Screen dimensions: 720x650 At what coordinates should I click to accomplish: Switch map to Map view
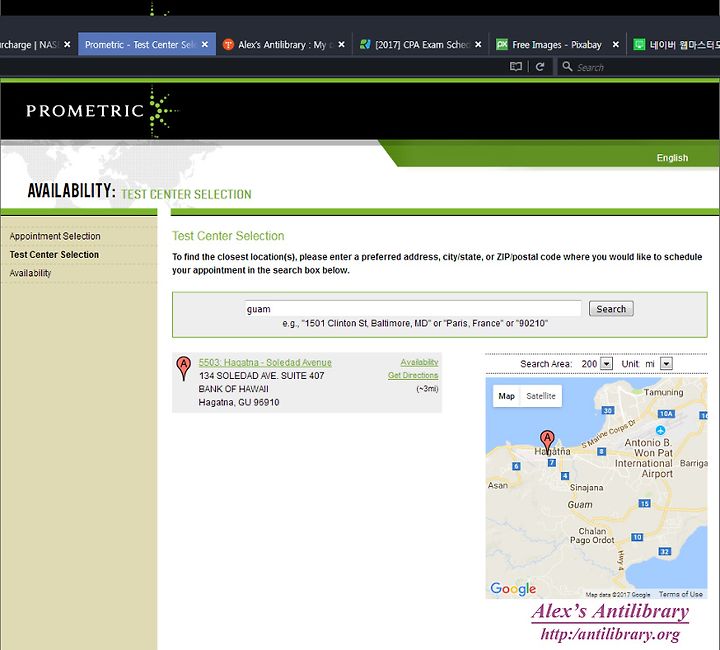click(506, 396)
